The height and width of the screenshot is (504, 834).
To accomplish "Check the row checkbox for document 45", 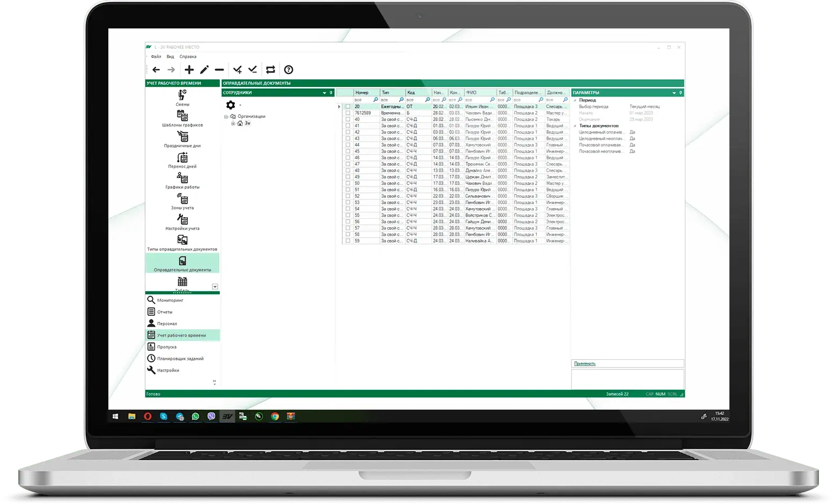I will [348, 151].
